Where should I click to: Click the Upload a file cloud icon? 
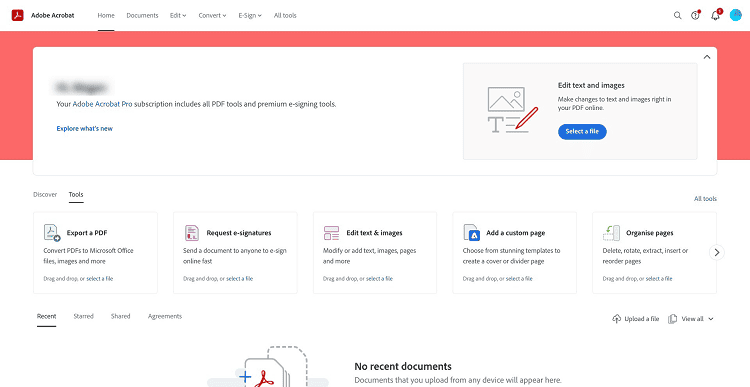click(x=617, y=319)
